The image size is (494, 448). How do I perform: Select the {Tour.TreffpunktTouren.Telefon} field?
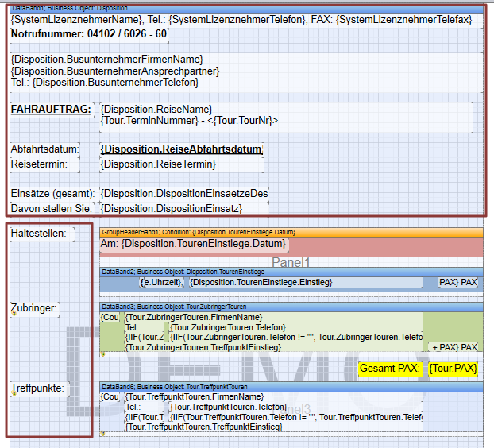click(x=296, y=407)
